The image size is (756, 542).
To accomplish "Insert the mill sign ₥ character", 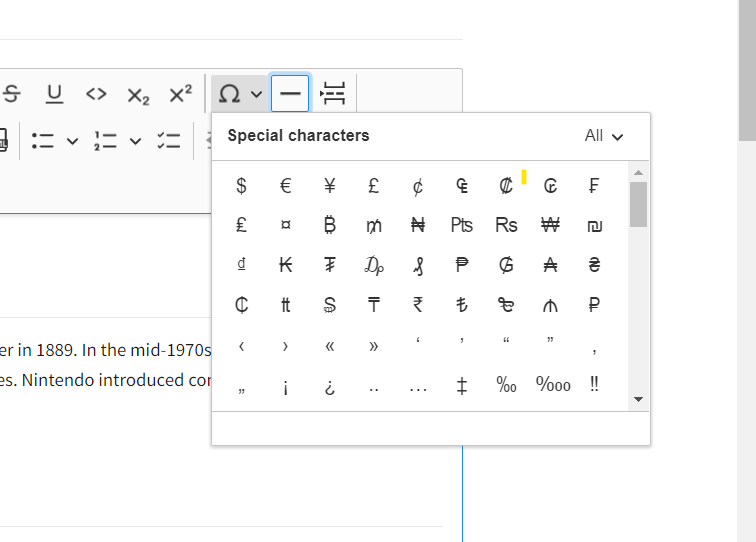I will [x=374, y=225].
